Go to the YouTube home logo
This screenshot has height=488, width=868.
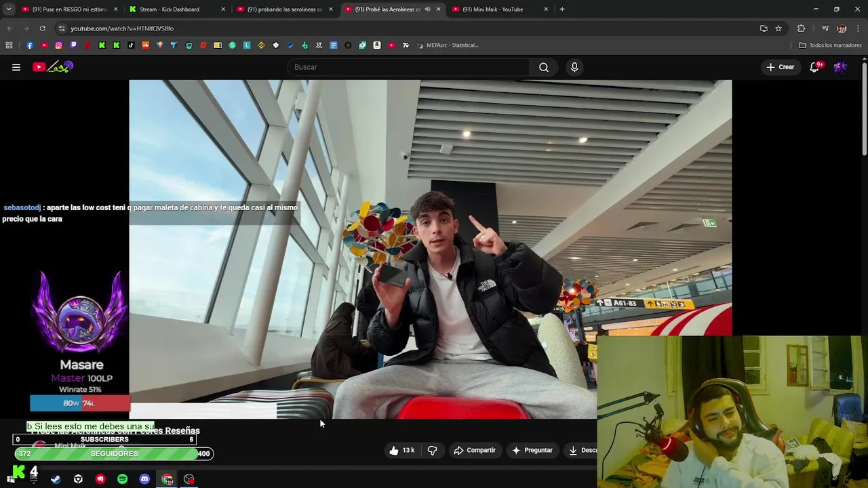click(52, 66)
